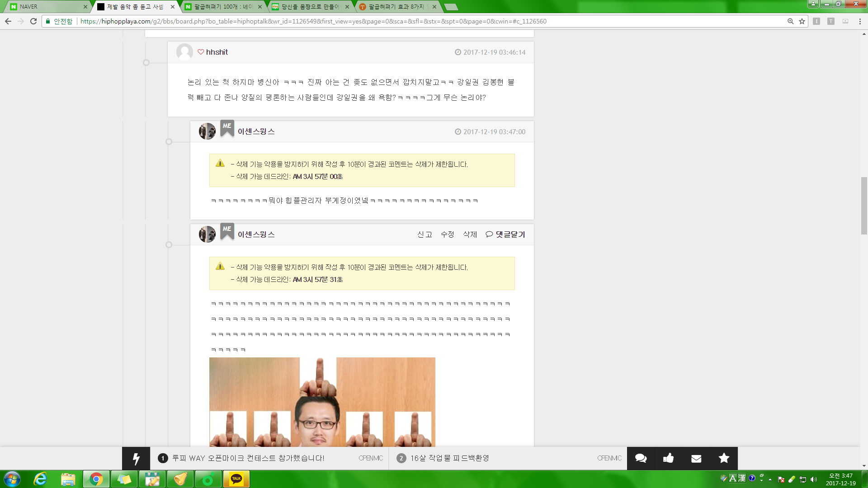Click 댓글달기 reply button
Image resolution: width=868 pixels, height=488 pixels.
505,235
